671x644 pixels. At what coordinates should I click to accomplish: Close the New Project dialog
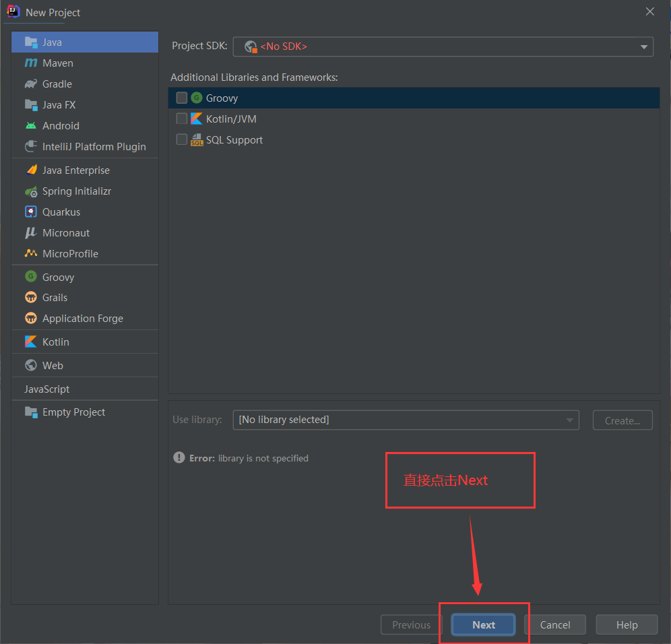[x=649, y=11]
